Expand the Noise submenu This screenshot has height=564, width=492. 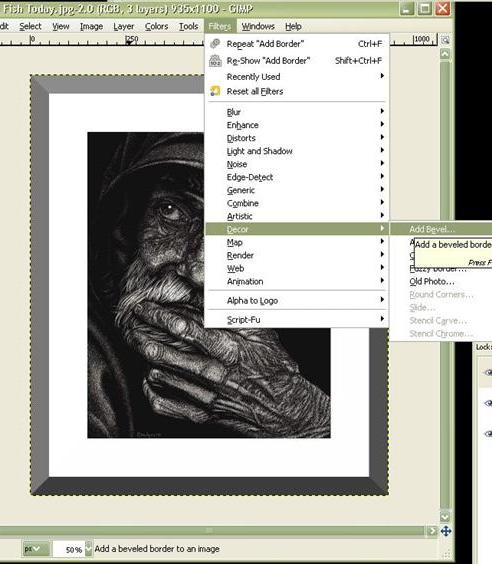tap(297, 164)
